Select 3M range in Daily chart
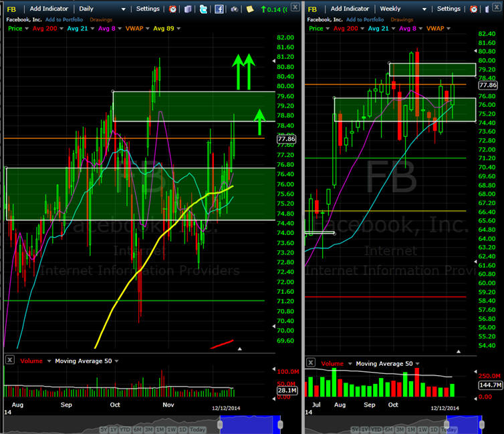 point(149,429)
